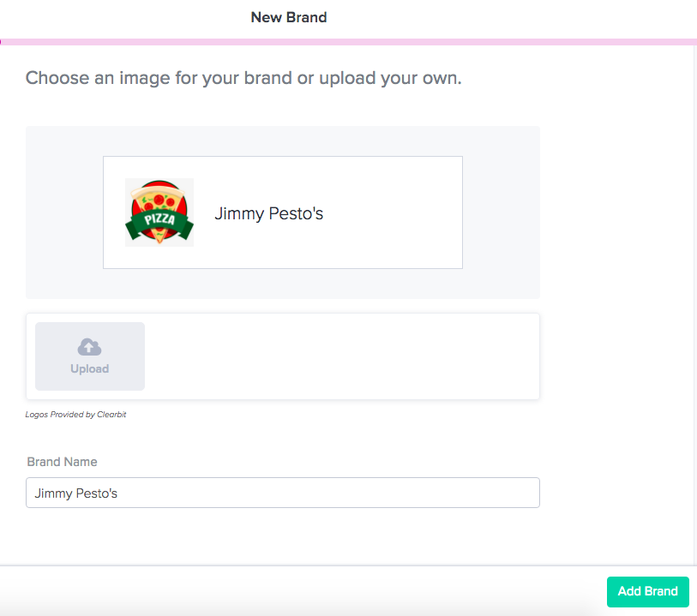Screen dimensions: 697x616
Task: Click the Add Brand button
Action: [x=647, y=591]
